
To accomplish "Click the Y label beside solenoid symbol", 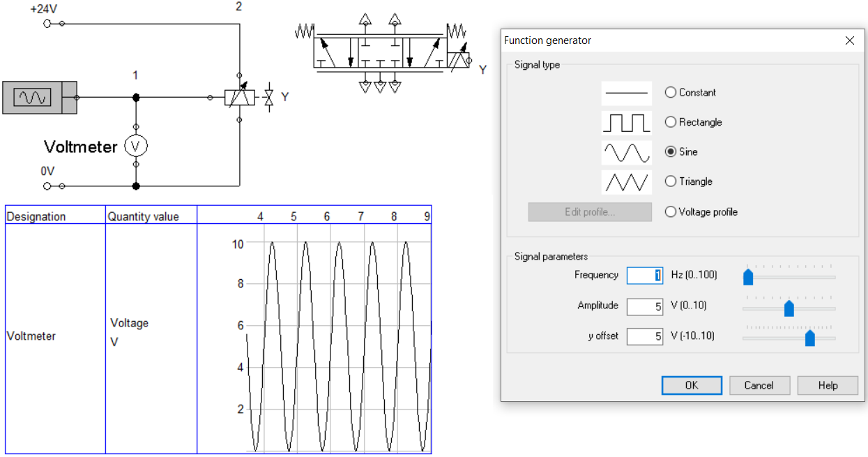I will [284, 97].
